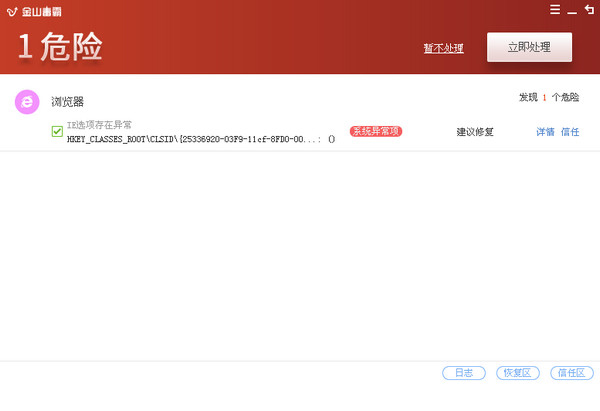
Task: Click the pink browser IE icon
Action: point(27,102)
